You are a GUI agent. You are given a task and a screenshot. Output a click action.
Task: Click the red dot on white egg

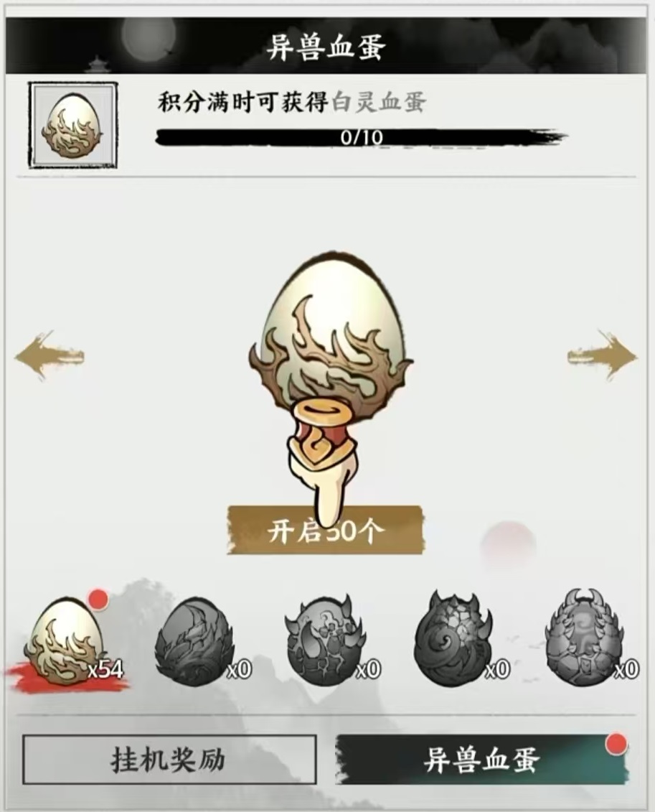tap(98, 599)
